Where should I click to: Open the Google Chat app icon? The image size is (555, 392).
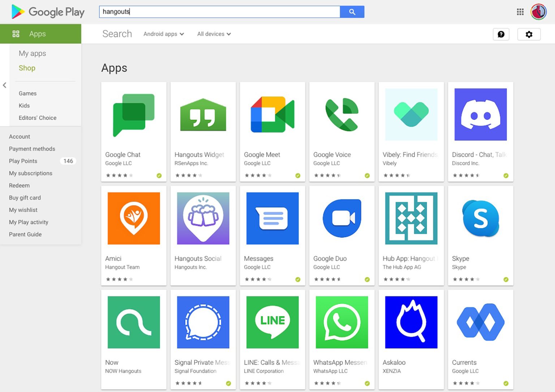(134, 115)
